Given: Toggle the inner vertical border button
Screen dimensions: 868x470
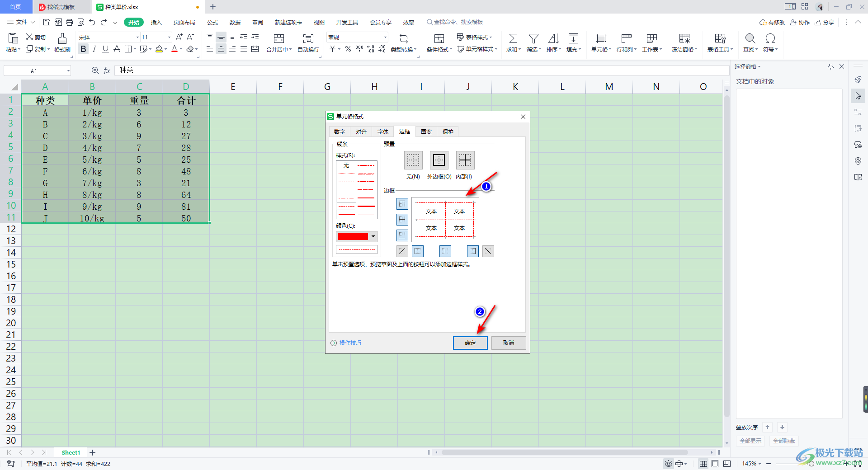Looking at the screenshot, I should 445,251.
